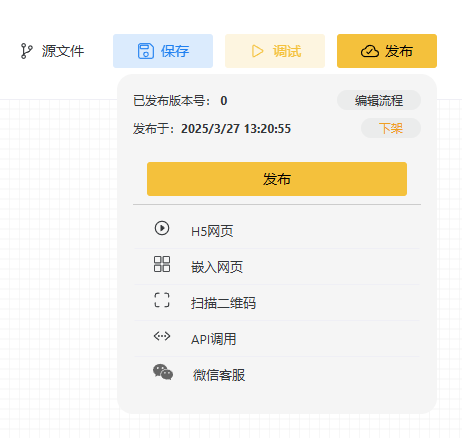Open the 编辑流程 button
This screenshot has height=438, width=462.
379,100
